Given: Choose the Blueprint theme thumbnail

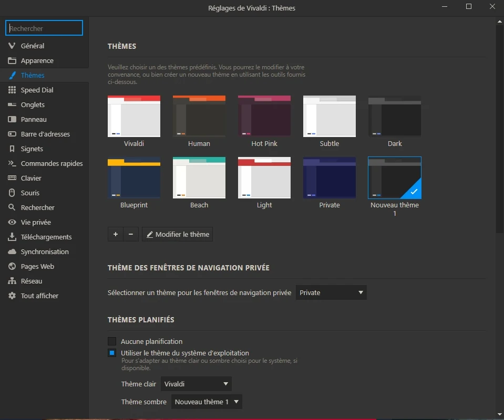Looking at the screenshot, I should point(134,177).
